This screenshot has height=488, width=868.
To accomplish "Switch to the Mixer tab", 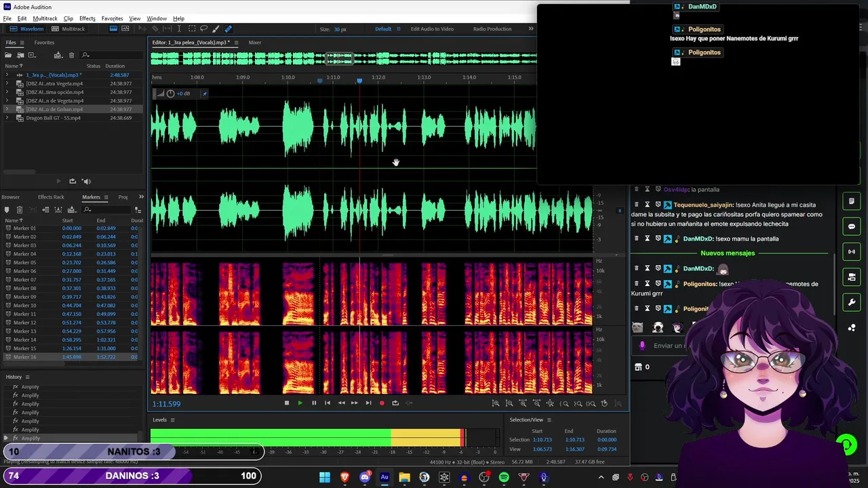I will point(254,43).
